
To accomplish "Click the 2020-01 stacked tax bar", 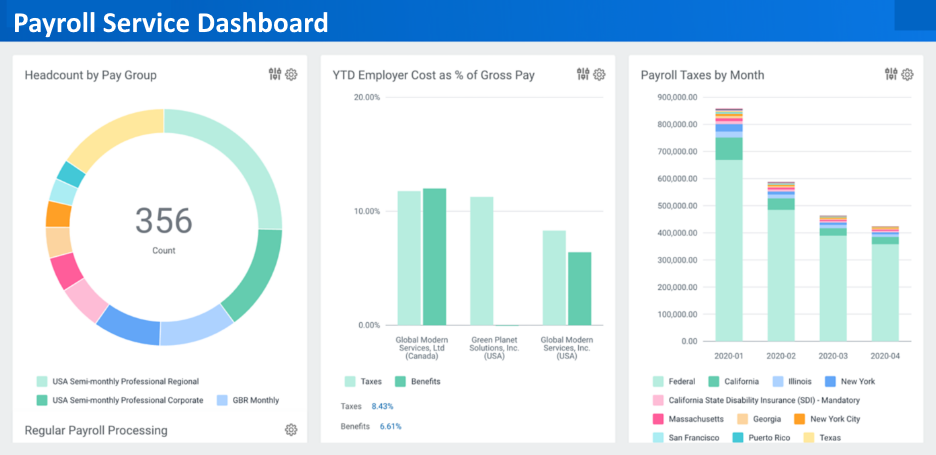I will [x=729, y=225].
